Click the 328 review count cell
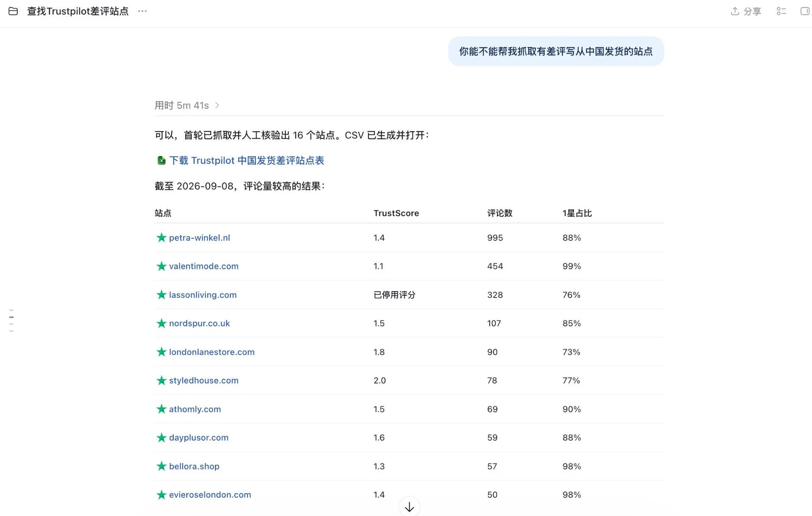812x516 pixels. pos(495,295)
